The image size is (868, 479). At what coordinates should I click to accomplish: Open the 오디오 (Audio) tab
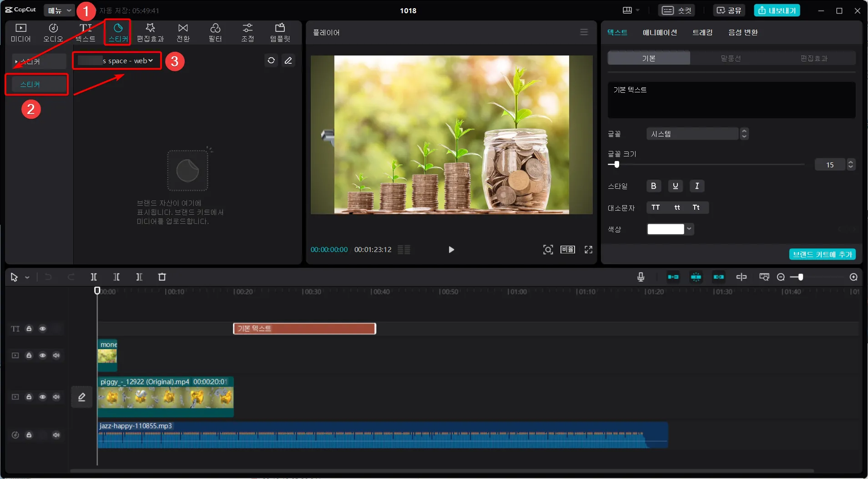(x=53, y=33)
